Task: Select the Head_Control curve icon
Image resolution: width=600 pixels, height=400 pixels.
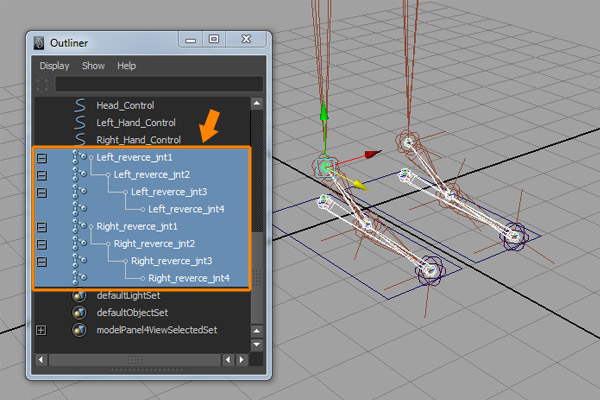Action: click(80, 105)
